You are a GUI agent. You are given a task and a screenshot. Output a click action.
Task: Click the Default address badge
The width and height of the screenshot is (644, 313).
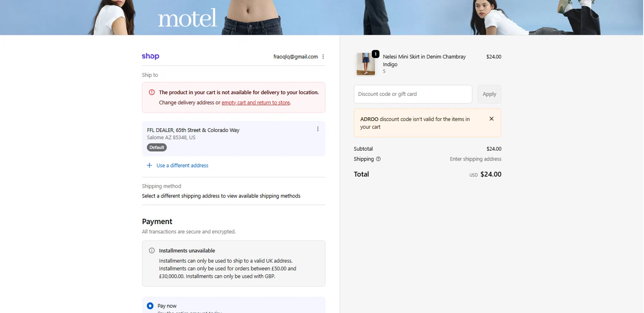(157, 147)
